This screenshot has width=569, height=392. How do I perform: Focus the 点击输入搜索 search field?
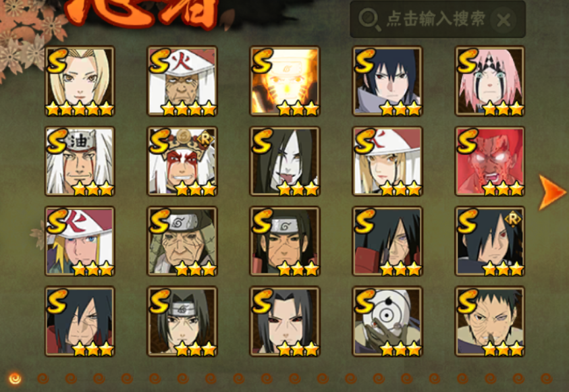pos(437,19)
